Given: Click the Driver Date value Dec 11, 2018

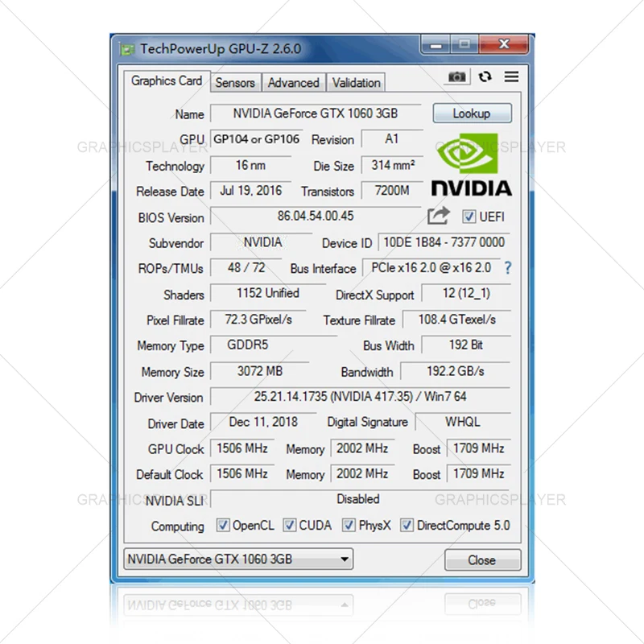Looking at the screenshot, I should (x=263, y=422).
